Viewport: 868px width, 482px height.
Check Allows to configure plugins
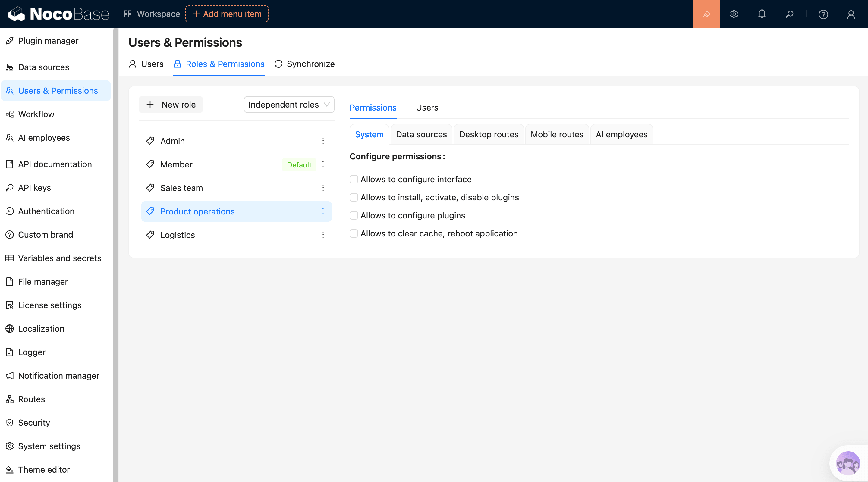[x=354, y=216]
